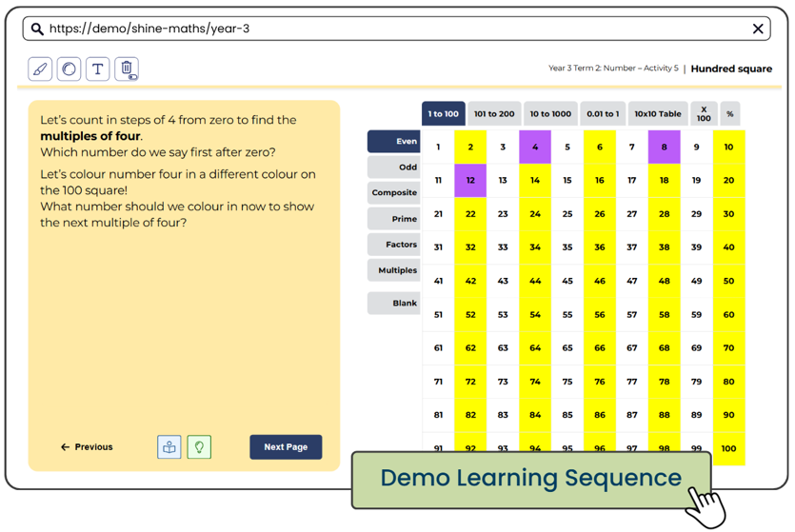Viewport: 795px width, 532px height.
Task: Click the purple cell number 8
Action: [x=665, y=147]
